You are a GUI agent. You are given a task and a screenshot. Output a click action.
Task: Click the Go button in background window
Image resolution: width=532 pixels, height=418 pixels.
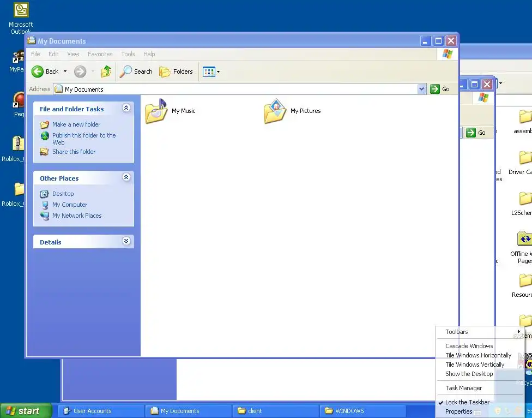[x=476, y=133]
